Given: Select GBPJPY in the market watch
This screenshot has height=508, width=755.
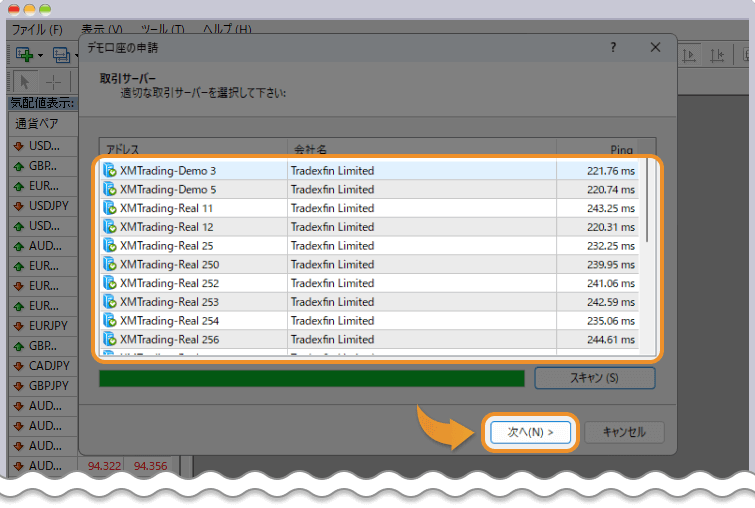Looking at the screenshot, I should point(49,386).
